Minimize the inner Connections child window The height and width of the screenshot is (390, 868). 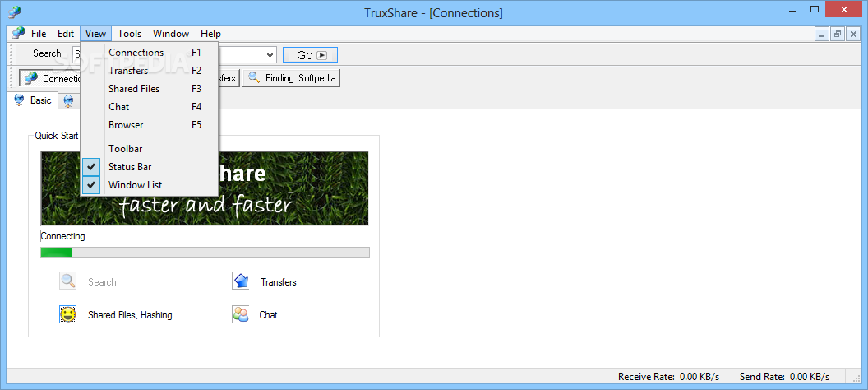821,34
